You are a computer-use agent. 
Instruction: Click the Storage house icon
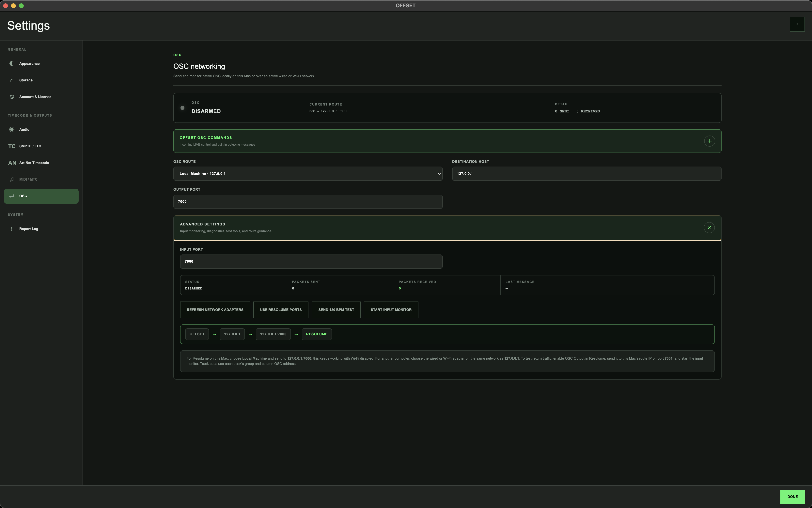(x=12, y=80)
